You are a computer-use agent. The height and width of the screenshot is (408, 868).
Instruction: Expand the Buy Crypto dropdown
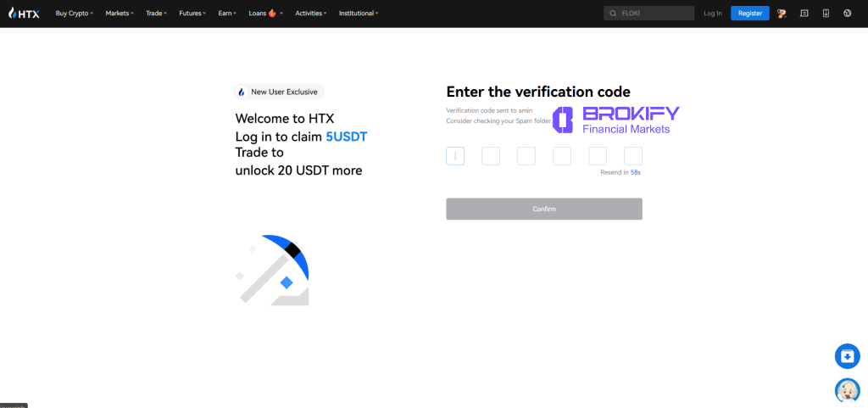tap(75, 14)
